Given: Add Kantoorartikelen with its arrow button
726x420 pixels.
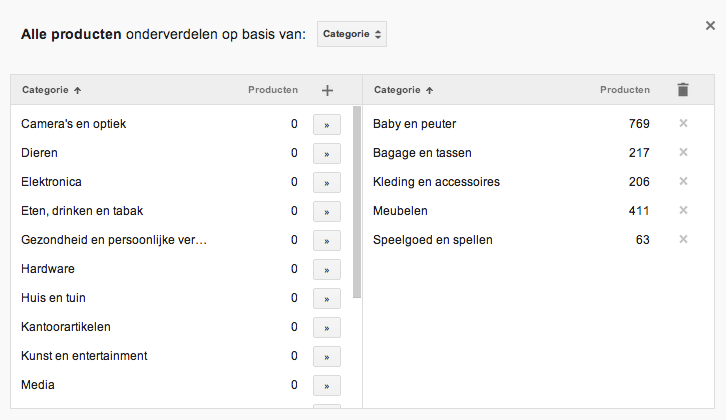Looking at the screenshot, I should (326, 328).
